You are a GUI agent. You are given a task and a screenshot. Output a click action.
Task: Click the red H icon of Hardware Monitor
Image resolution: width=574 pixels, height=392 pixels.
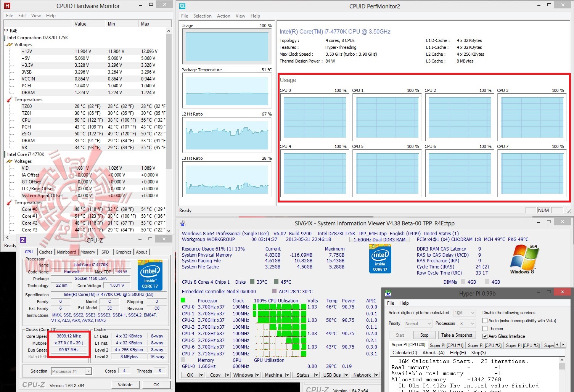click(x=7, y=6)
